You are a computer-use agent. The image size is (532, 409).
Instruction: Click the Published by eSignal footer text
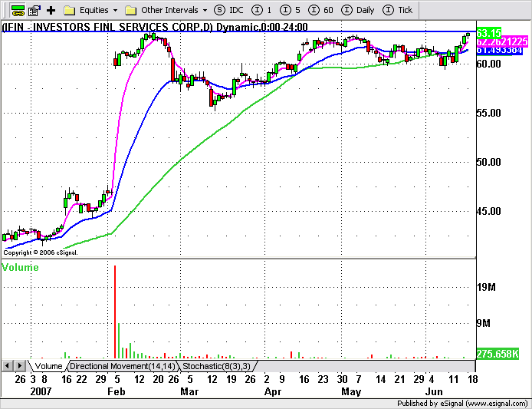click(462, 404)
